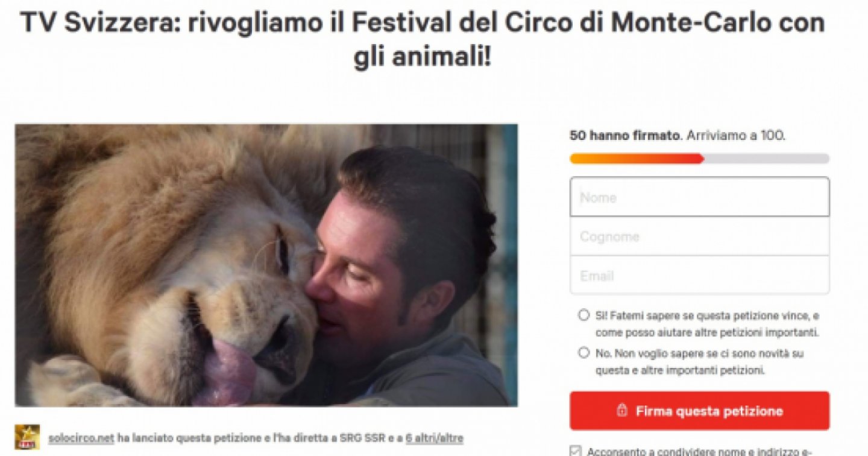Click the signature progress bar

[699, 159]
